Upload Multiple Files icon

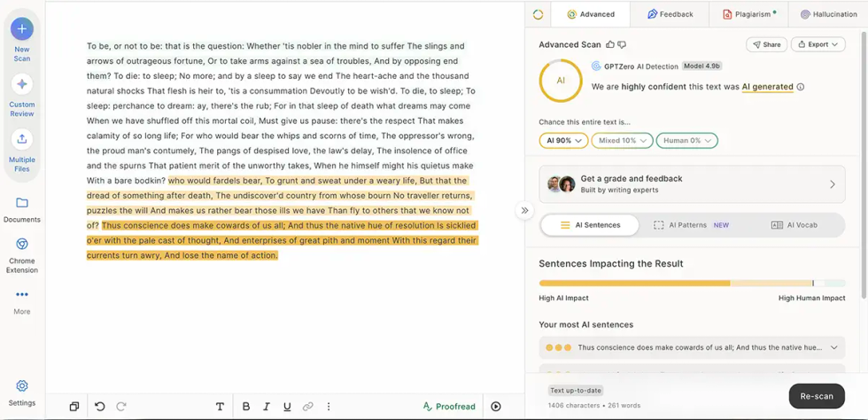click(21, 138)
